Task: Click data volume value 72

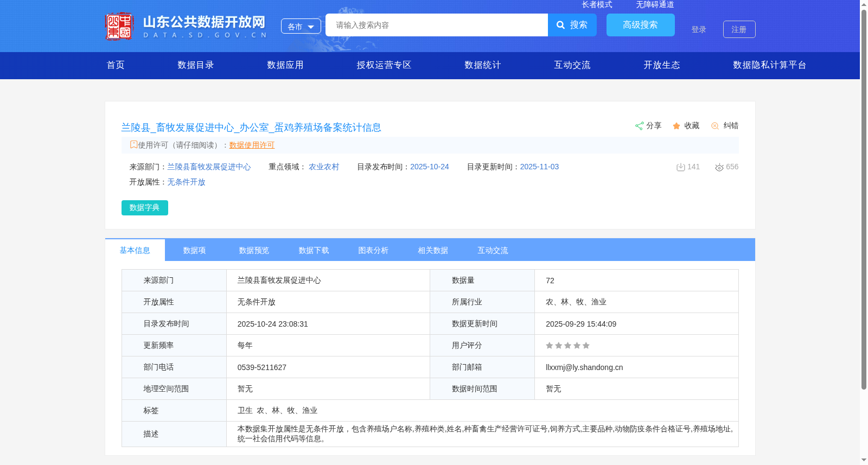Action: (x=550, y=281)
